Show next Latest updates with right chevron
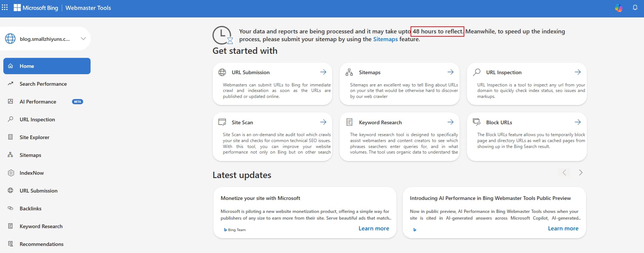Viewport: 644px width, 253px height. (581, 172)
